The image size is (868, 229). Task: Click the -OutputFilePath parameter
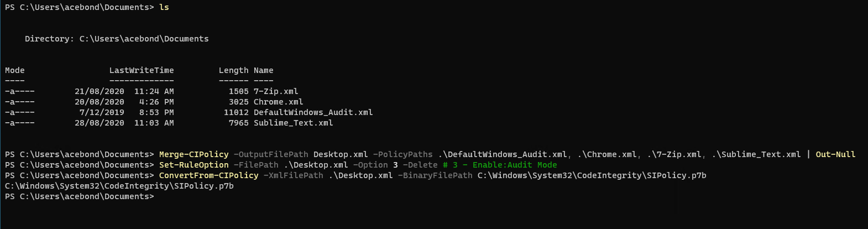pyautogui.click(x=271, y=154)
